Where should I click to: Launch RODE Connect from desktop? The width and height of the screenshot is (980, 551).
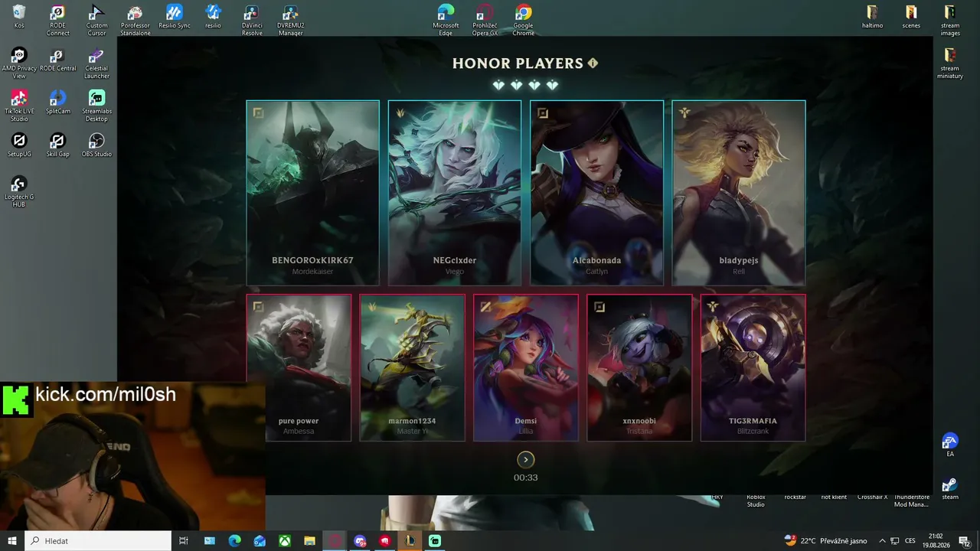click(x=57, y=21)
